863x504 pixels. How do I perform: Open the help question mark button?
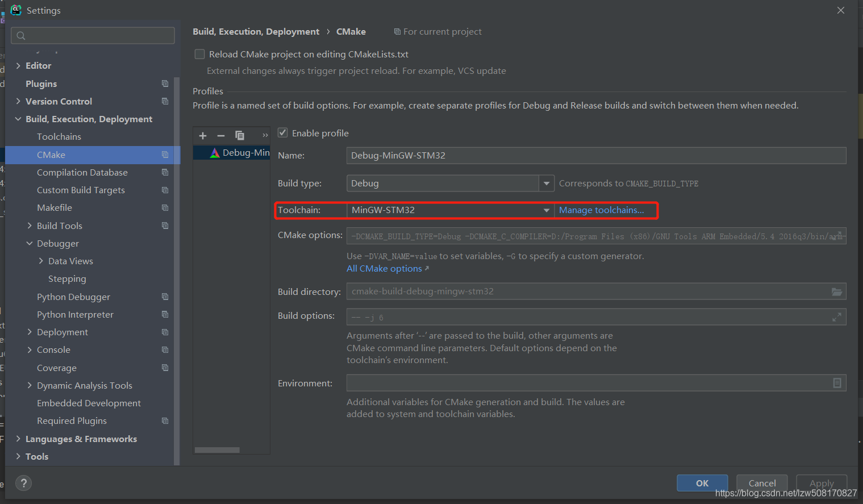[23, 483]
